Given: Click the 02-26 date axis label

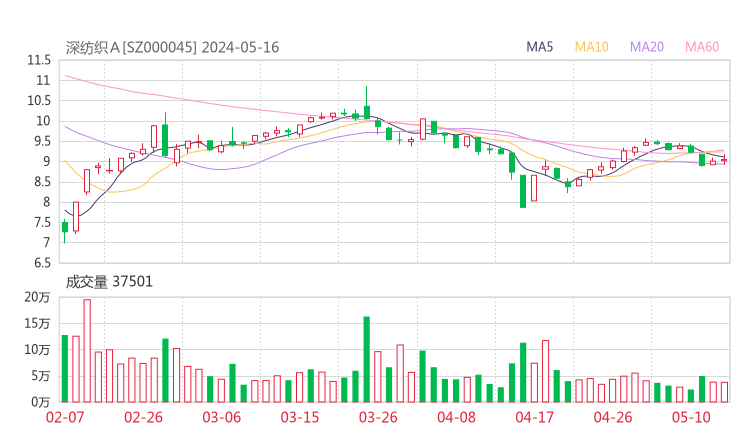Looking at the screenshot, I should [x=143, y=417].
